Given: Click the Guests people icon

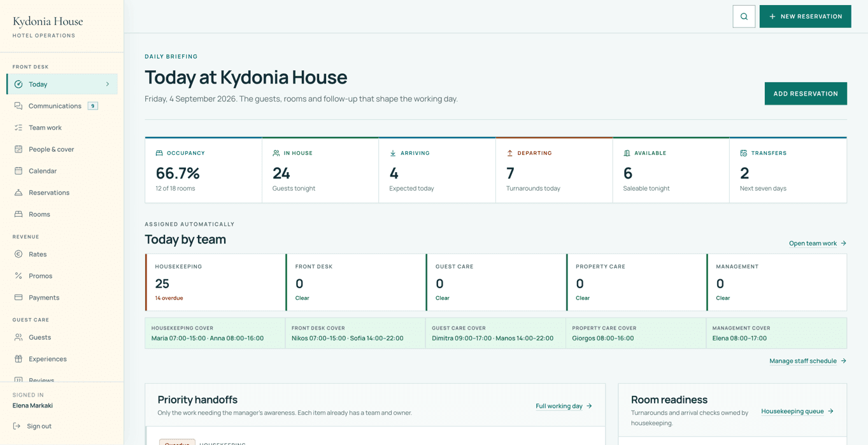Looking at the screenshot, I should click(x=18, y=337).
